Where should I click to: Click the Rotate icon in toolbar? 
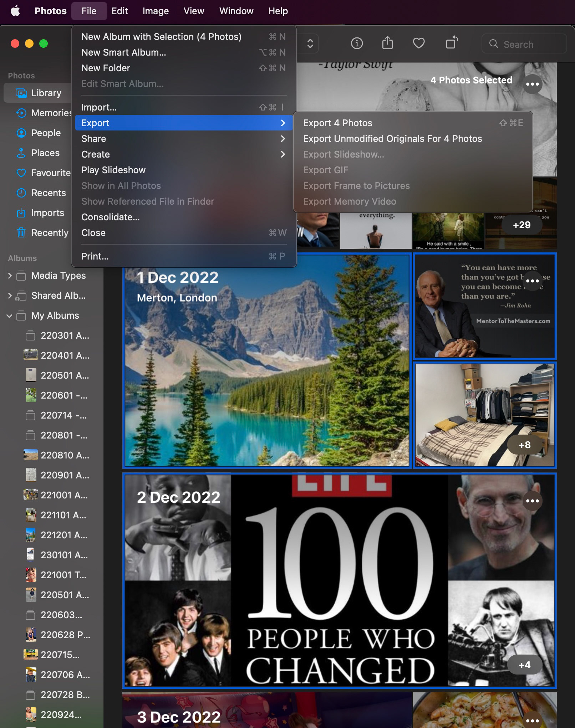tap(452, 43)
